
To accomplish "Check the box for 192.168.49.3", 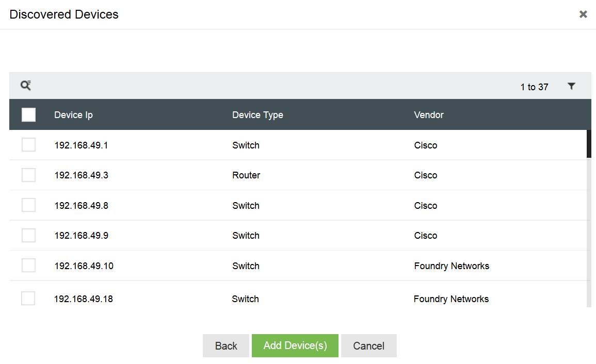I will click(28, 175).
